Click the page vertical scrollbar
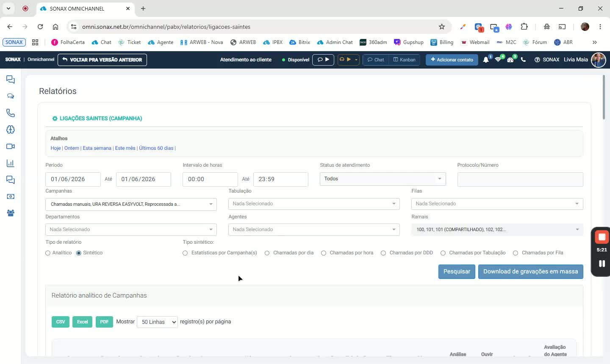The height and width of the screenshot is (364, 610). click(x=604, y=97)
